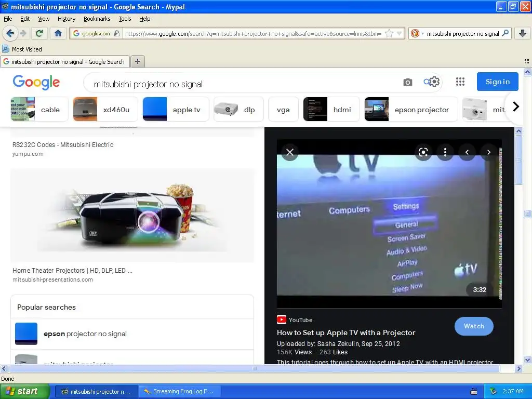Screen dimensions: 532x399
Task: Open the preview three-dot more menu
Action: coord(445,152)
